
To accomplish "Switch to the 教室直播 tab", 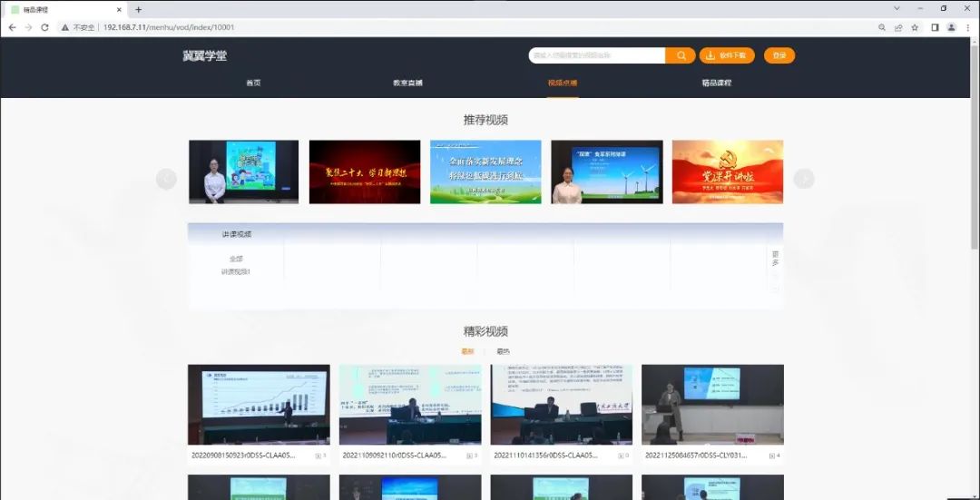I will point(407,83).
